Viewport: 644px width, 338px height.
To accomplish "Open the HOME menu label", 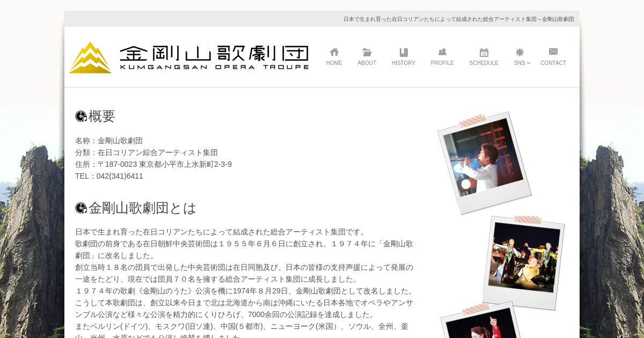I will [334, 63].
